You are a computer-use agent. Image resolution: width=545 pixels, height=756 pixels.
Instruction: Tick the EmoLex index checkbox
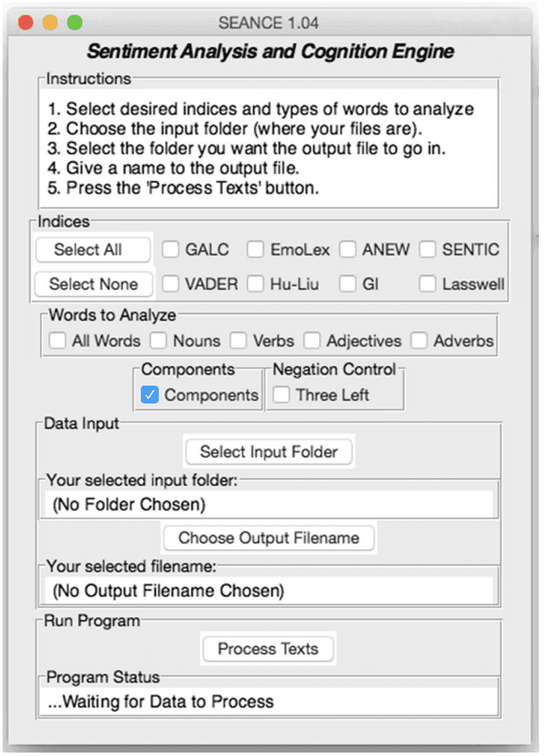256,250
